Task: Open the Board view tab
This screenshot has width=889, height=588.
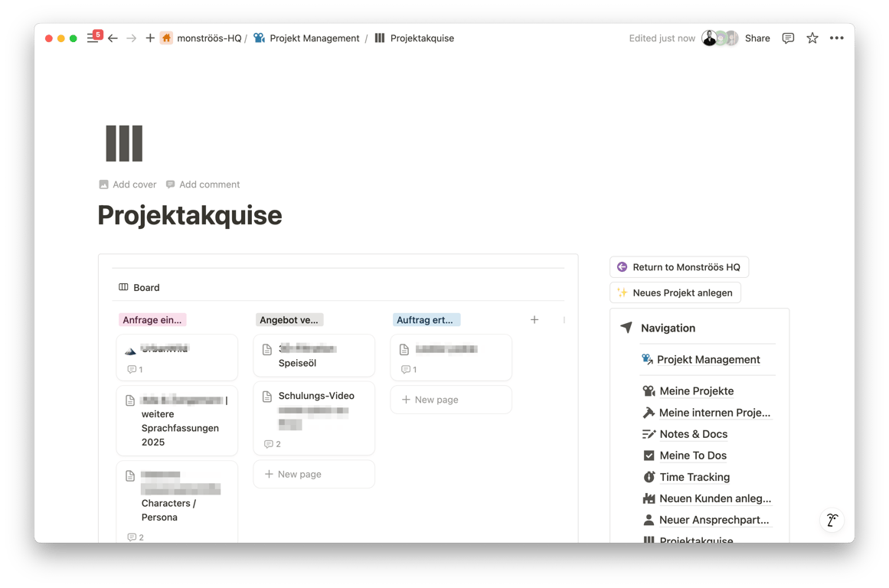Action: [139, 287]
